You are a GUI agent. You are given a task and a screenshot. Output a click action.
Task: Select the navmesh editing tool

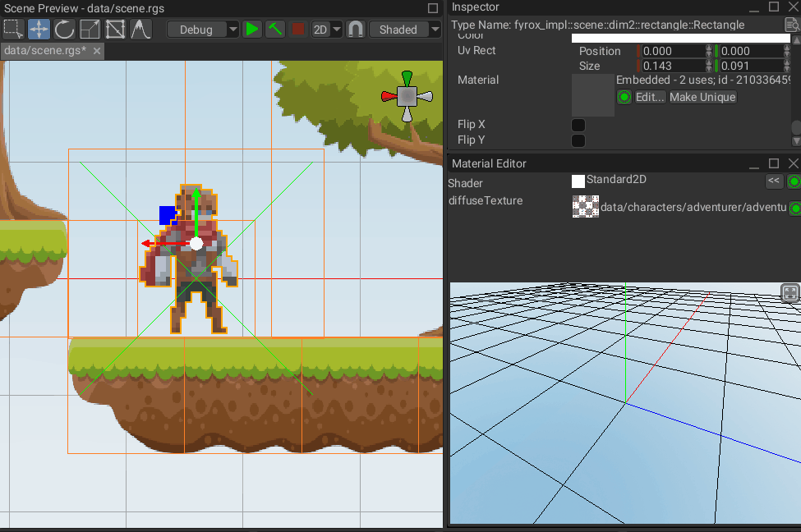point(115,30)
